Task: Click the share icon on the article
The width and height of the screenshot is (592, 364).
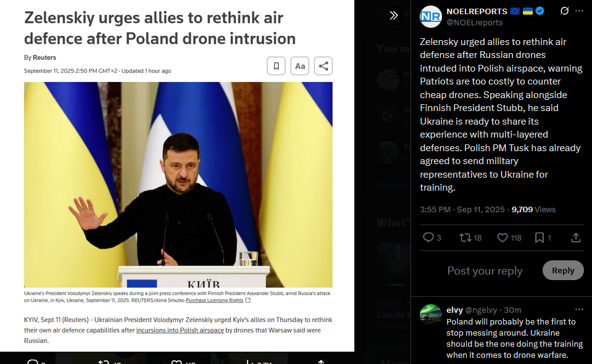Action: click(323, 66)
